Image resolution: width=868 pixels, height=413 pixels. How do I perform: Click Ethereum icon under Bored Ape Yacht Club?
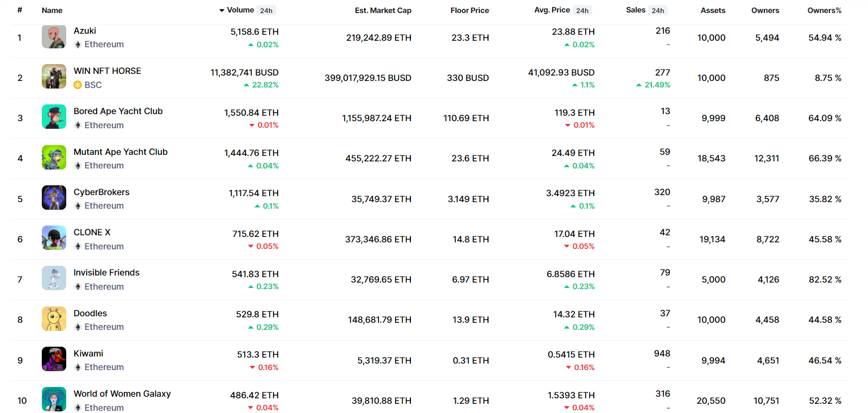point(78,125)
